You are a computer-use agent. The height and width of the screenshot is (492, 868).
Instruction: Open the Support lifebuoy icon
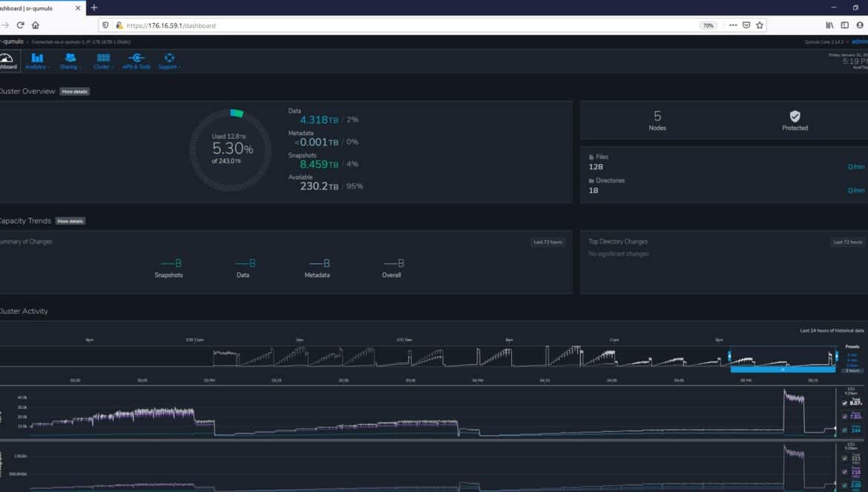[x=169, y=58]
